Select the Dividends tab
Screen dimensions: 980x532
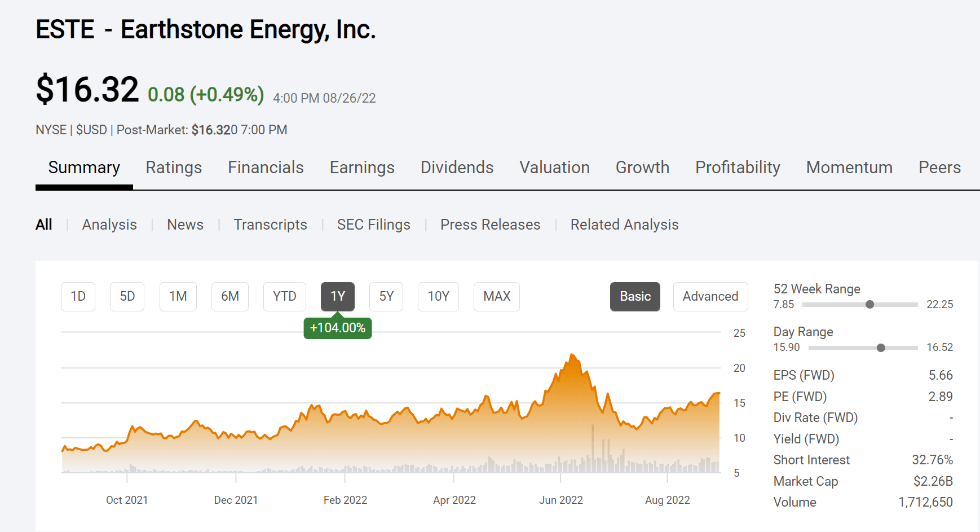[457, 168]
